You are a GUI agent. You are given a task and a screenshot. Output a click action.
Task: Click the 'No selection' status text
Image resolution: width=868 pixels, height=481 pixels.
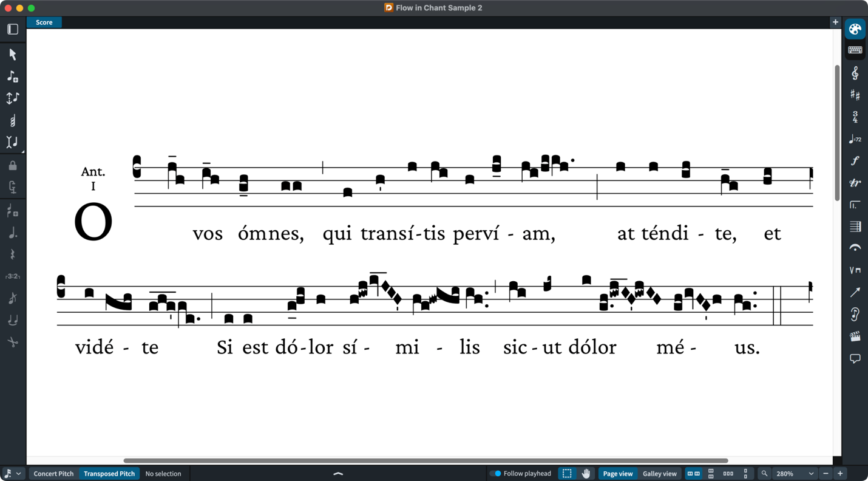[163, 474]
